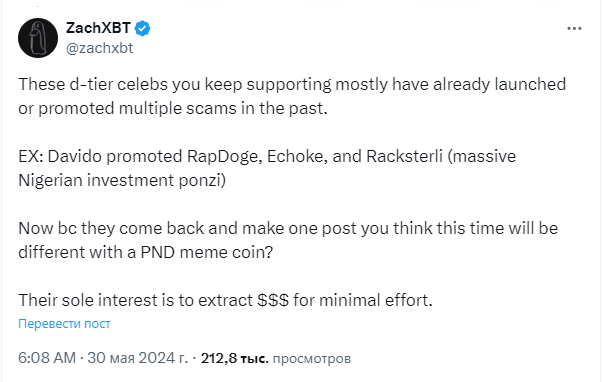Image resolution: width=602 pixels, height=382 pixels.
Task: Open the ZachXBT display name profile link
Action: click(x=98, y=28)
